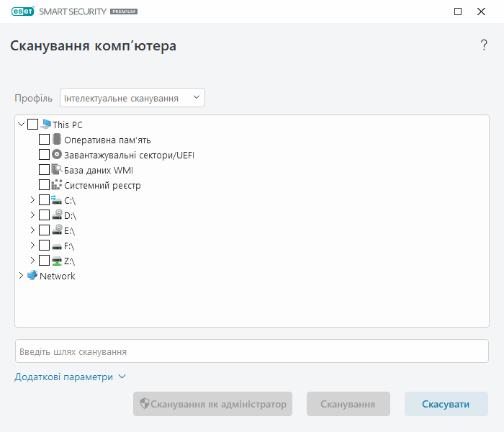504x432 pixels.
Task: Enable the Оперативна пам'ять checkbox
Action: [45, 140]
